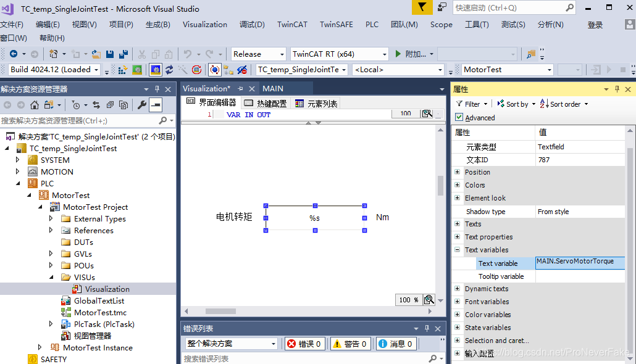Expand the Font variables property group
Image resolution: width=636 pixels, height=364 pixels.
point(457,302)
